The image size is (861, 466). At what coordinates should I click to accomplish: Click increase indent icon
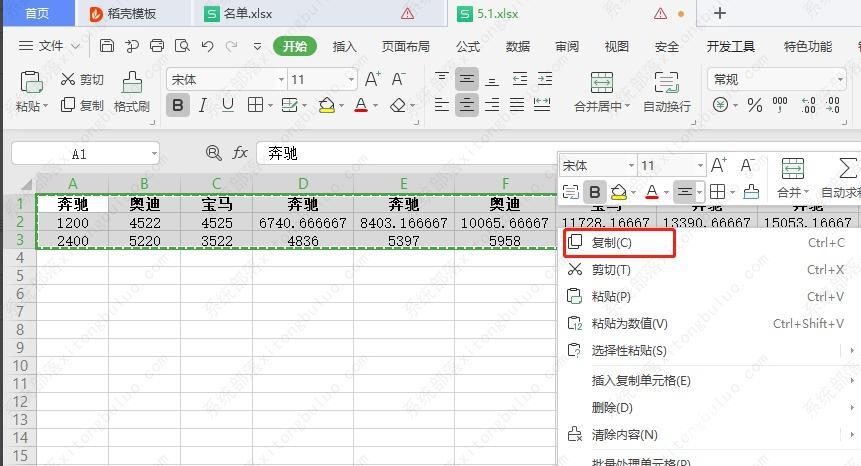point(545,79)
